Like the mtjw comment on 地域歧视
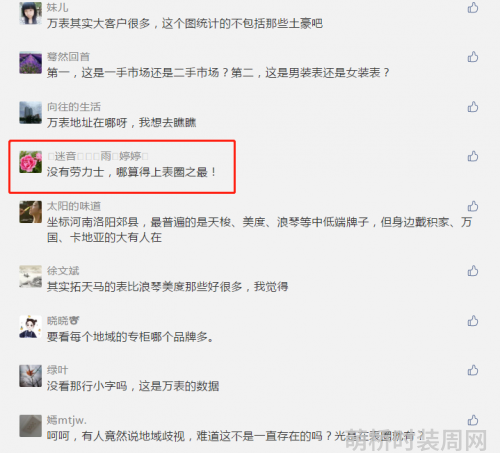This screenshot has height=453, width=500. 473,420
